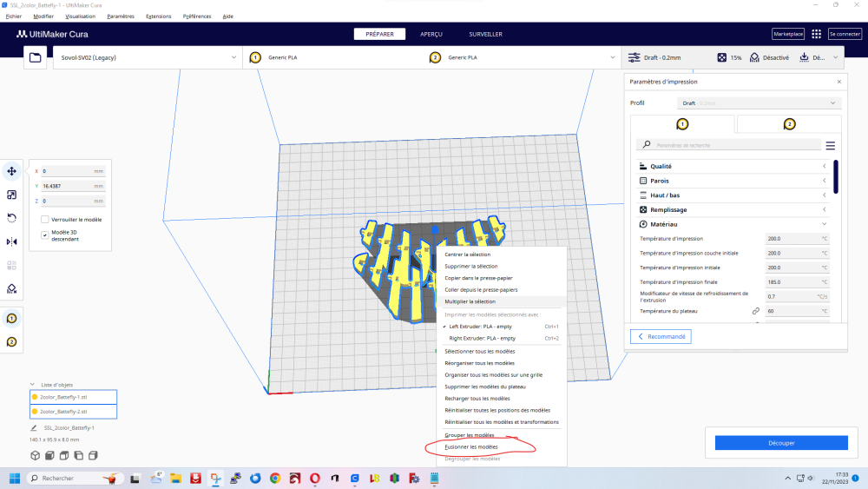Click the Se connecter button
This screenshot has height=489, width=868.
coord(845,34)
